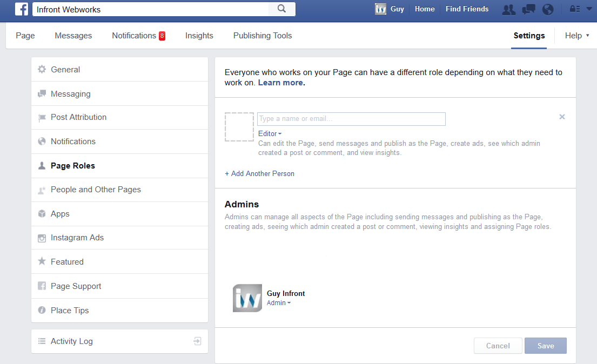Select the Settings tab
Image resolution: width=597 pixels, height=364 pixels.
529,36
